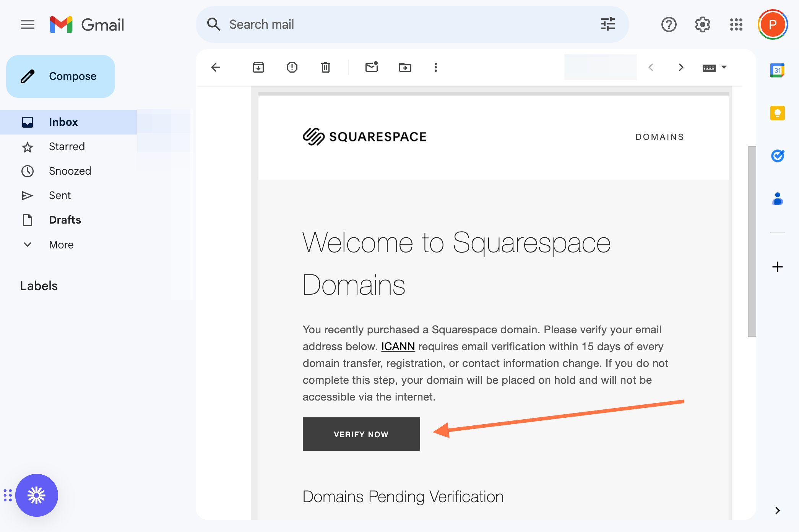Open Google account avatar P
The height and width of the screenshot is (532, 799).
tap(773, 25)
